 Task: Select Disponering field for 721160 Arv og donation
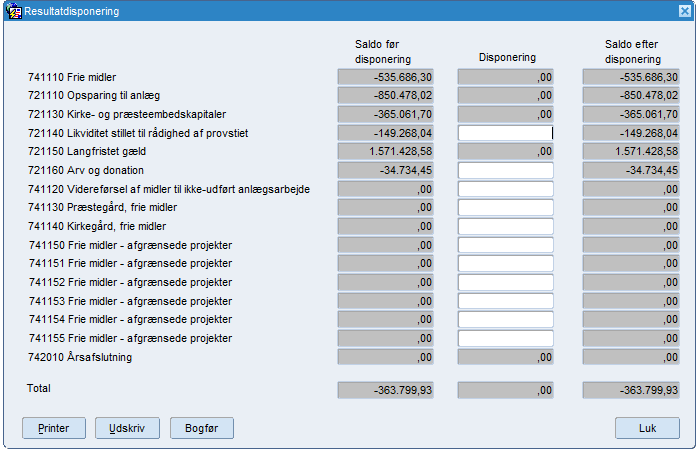[x=506, y=170]
